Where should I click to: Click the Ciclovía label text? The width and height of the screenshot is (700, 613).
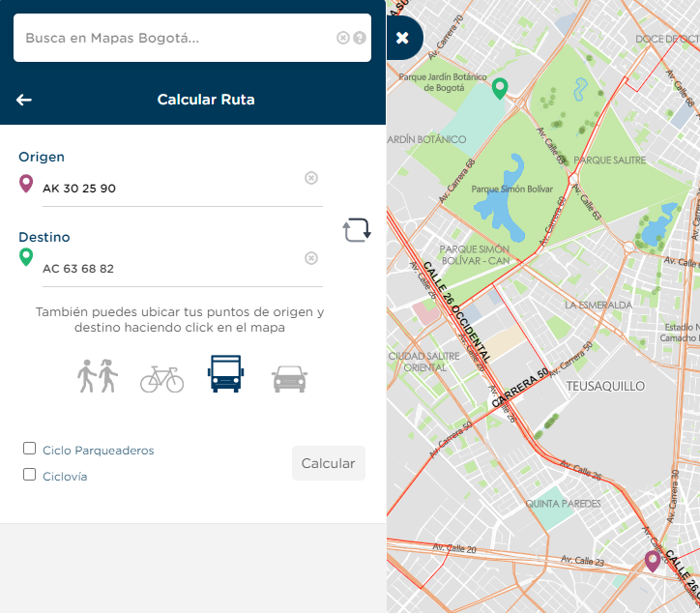click(65, 477)
